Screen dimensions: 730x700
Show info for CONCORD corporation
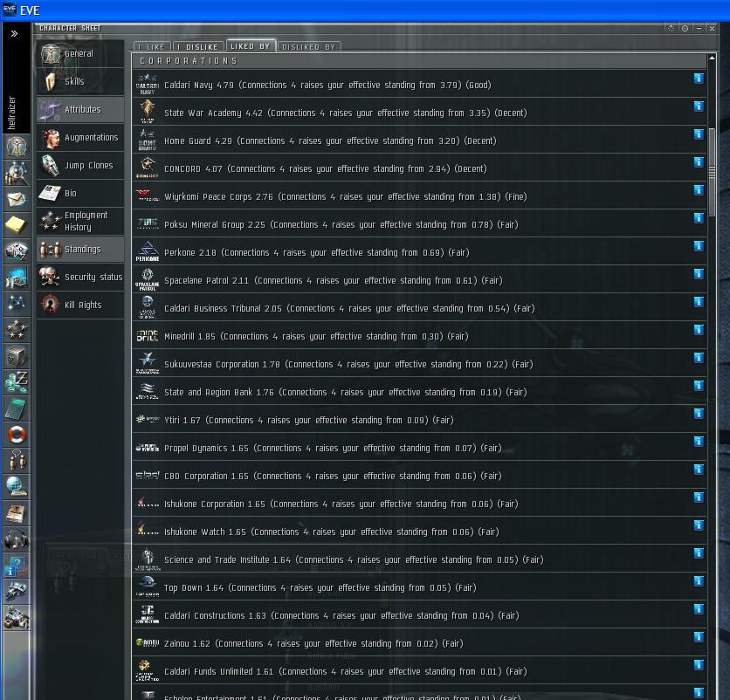[x=699, y=162]
